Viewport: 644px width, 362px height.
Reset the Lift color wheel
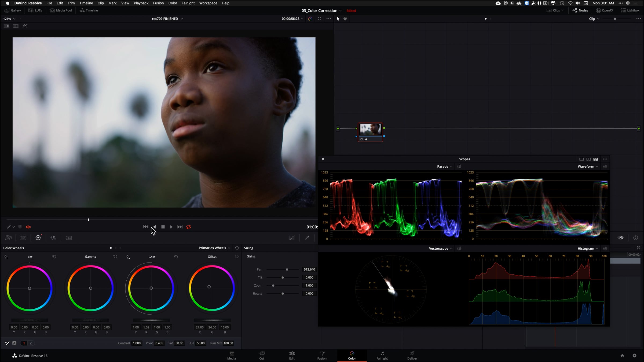[x=54, y=257]
